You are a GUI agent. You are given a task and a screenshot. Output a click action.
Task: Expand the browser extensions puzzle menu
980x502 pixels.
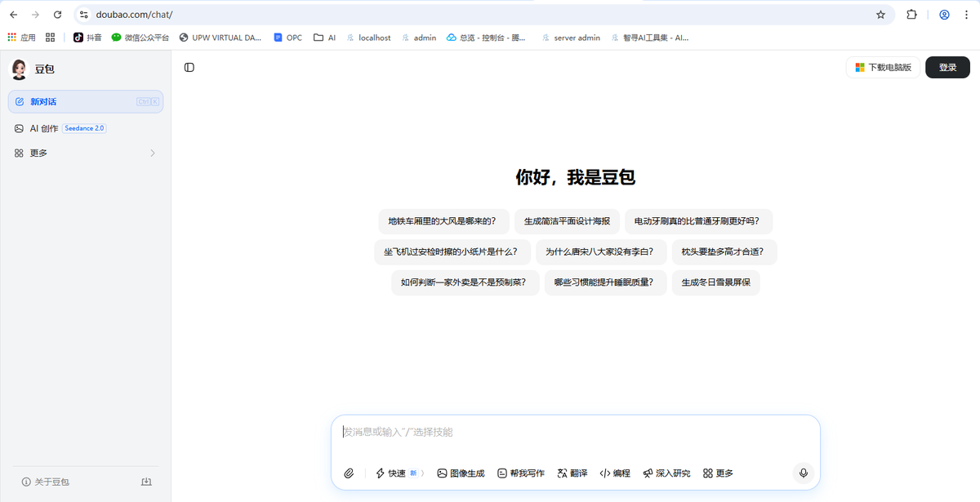click(911, 14)
